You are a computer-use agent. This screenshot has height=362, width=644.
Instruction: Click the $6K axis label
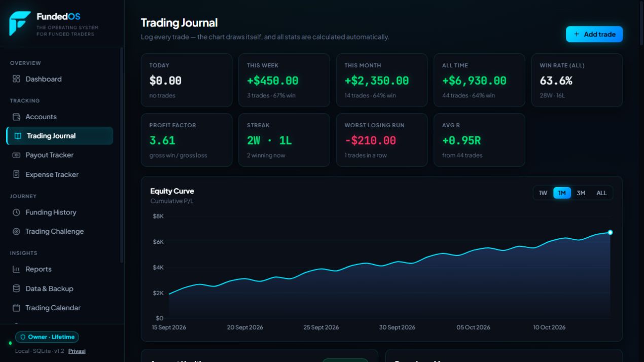[158, 242]
